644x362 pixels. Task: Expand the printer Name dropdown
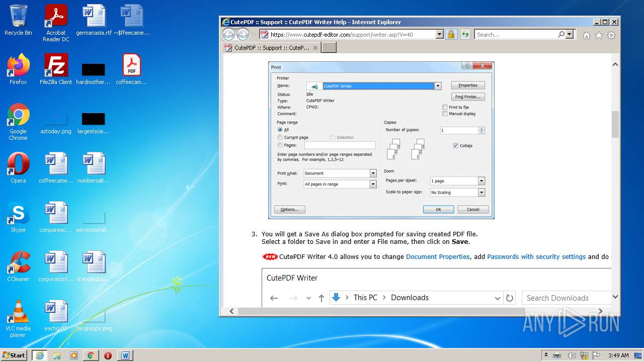pos(438,86)
